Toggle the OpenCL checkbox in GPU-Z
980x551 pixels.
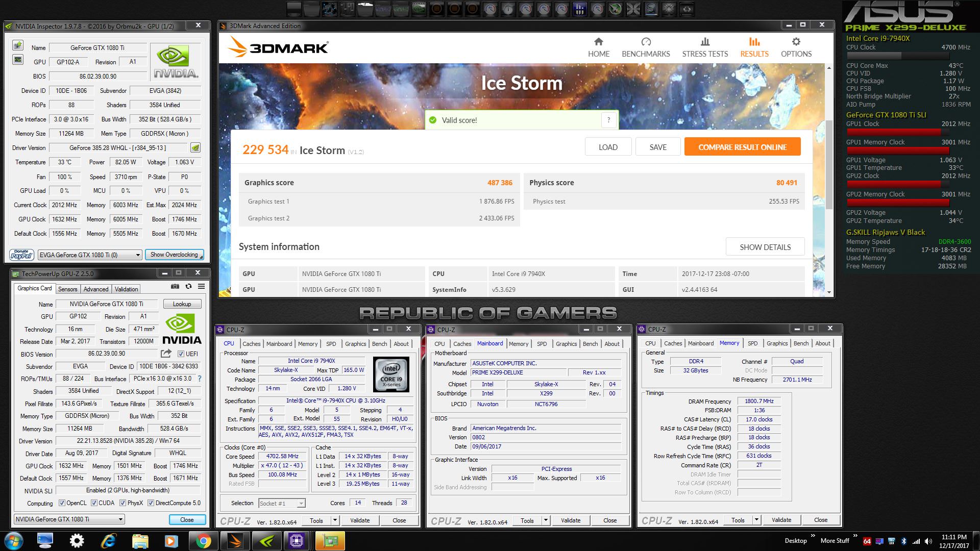point(62,503)
